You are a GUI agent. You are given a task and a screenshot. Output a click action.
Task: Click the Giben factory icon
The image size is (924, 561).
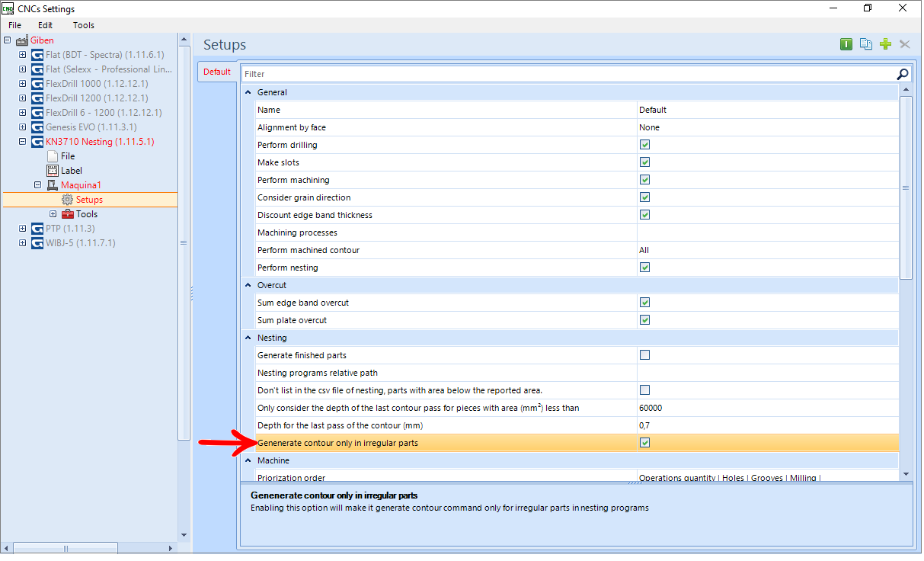(x=22, y=40)
